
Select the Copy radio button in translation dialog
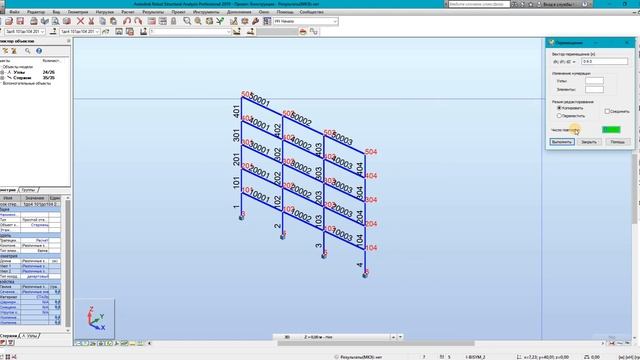559,108
